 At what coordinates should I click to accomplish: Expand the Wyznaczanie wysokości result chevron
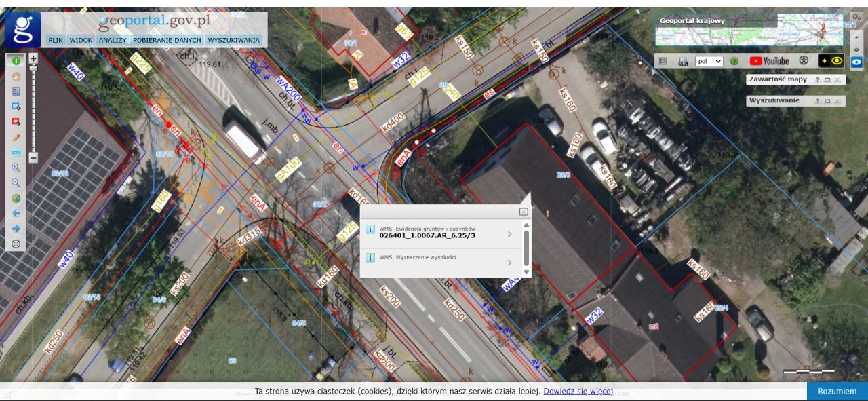(x=509, y=262)
